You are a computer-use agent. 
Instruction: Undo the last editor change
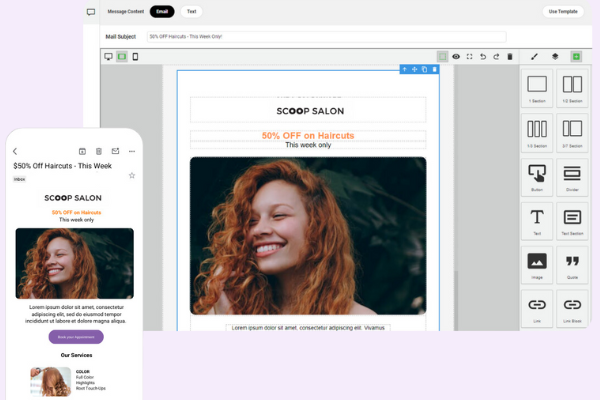(483, 57)
